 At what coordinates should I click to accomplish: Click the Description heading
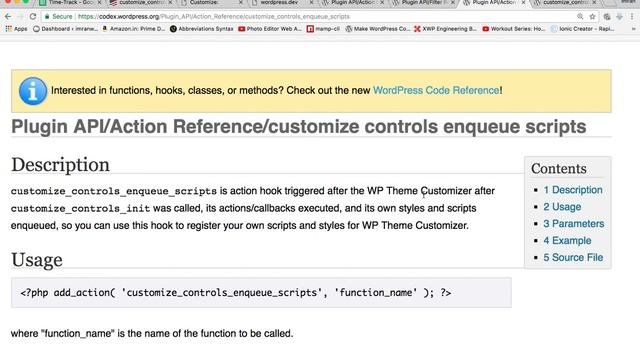60,165
